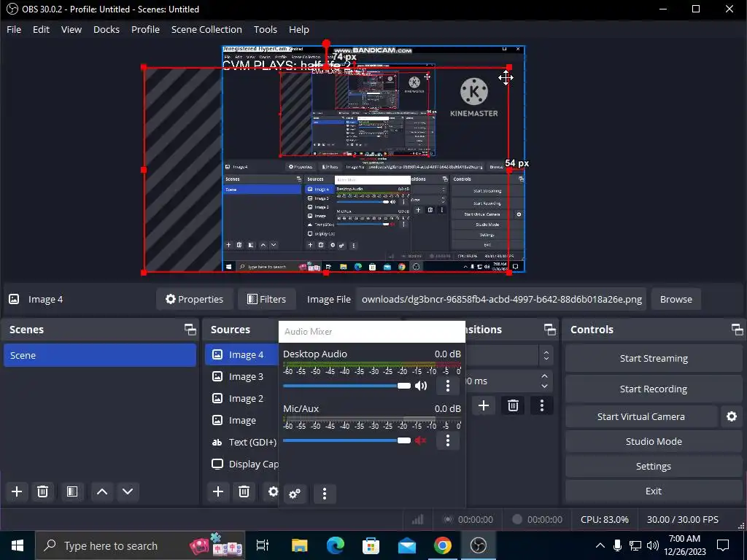Open the Tools menu

[x=266, y=29]
